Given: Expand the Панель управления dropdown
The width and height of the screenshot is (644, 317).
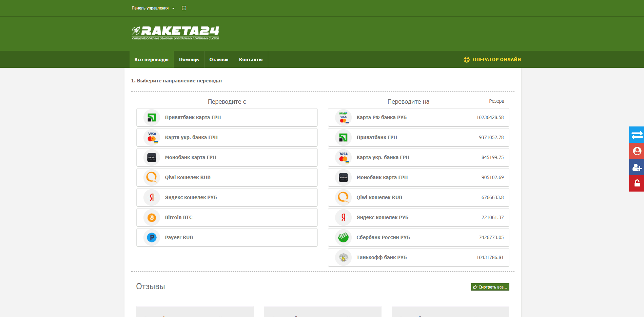Looking at the screenshot, I should [x=153, y=8].
